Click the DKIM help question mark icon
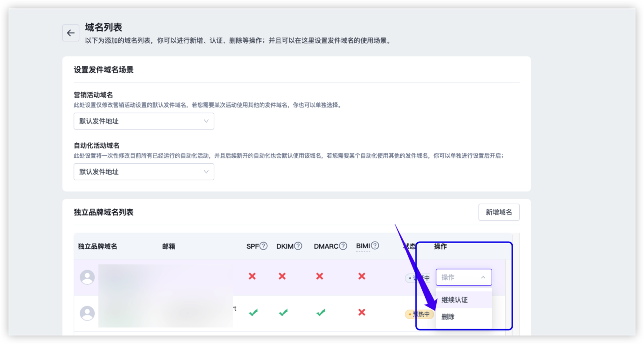This screenshot has width=644, height=344. pos(298,246)
